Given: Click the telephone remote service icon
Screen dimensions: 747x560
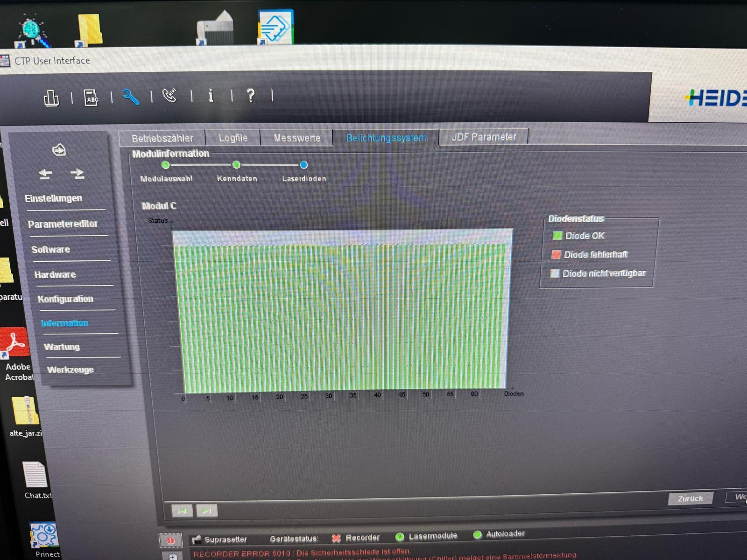Looking at the screenshot, I should pos(169,96).
